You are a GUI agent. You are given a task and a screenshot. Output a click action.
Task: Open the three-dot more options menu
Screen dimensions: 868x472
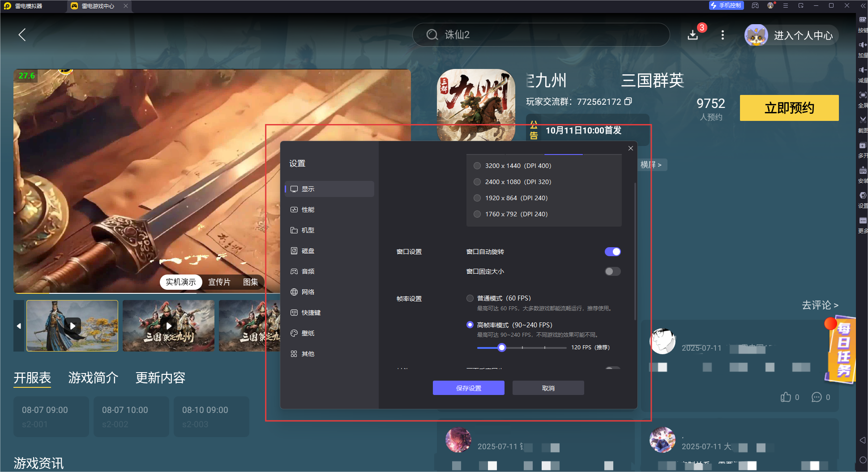click(x=723, y=35)
